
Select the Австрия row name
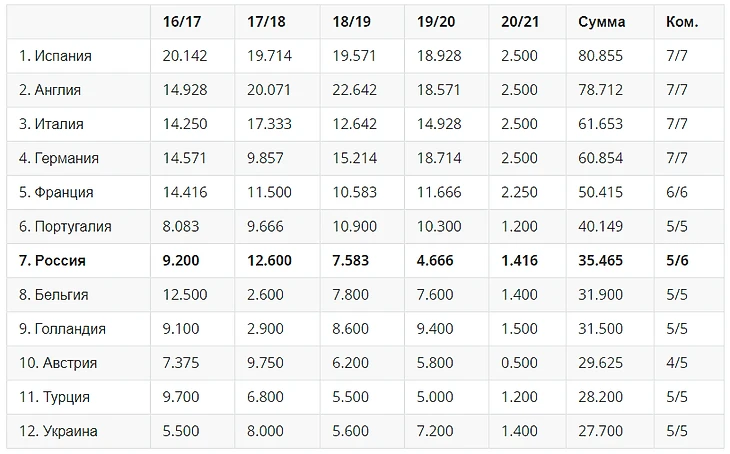point(58,362)
